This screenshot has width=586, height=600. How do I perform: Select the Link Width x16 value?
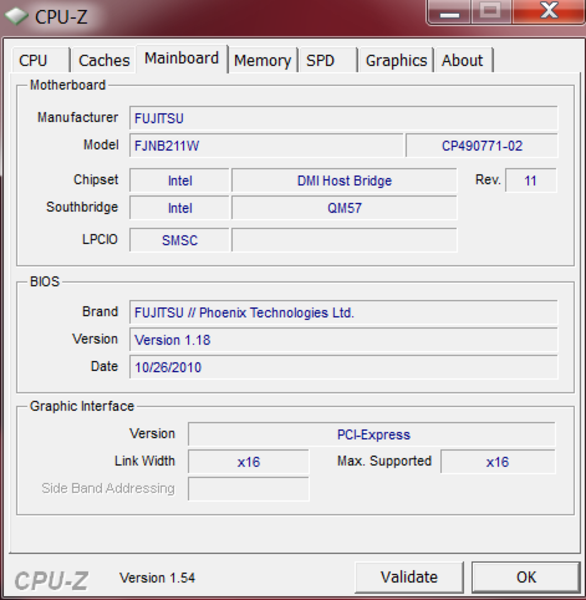pyautogui.click(x=248, y=462)
